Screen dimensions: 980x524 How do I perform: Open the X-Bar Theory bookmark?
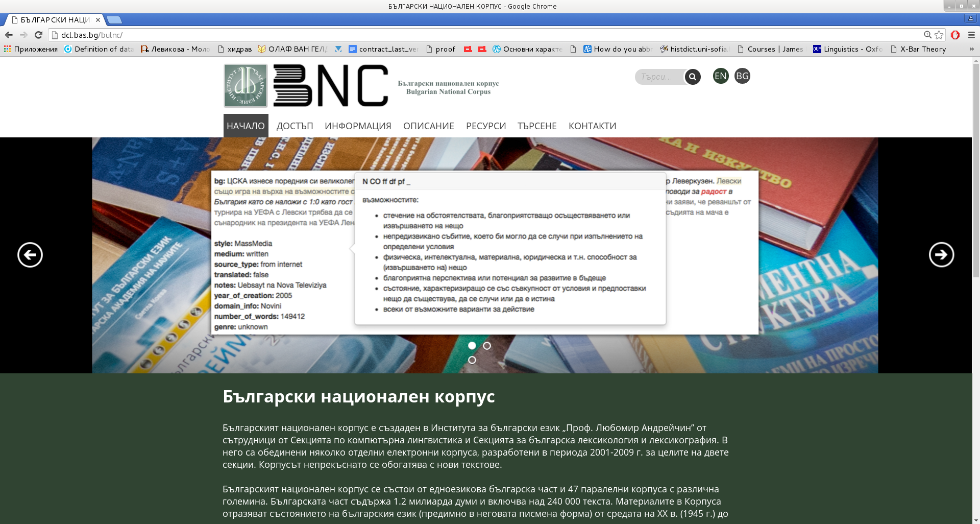click(922, 49)
